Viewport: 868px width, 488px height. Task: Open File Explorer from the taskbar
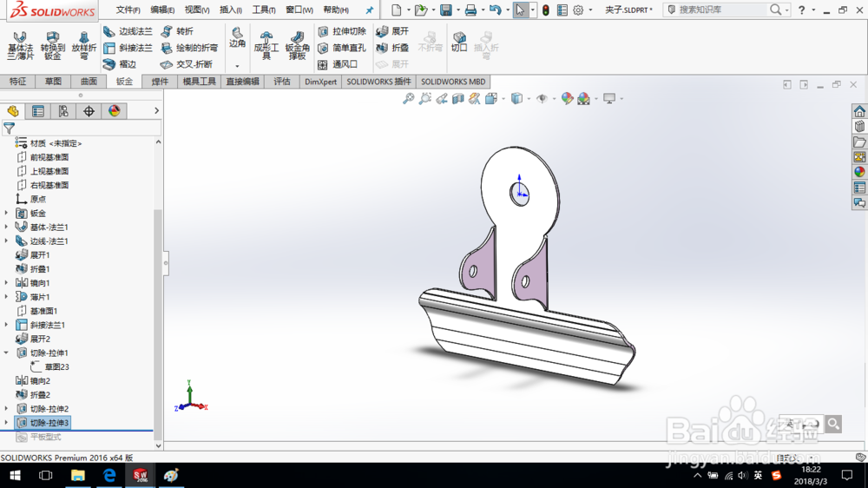77,475
